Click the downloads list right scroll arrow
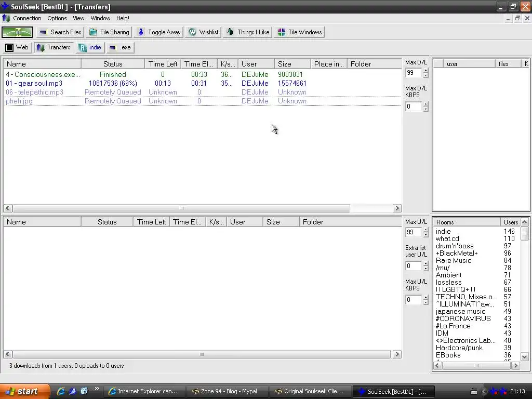Viewport: 532px width, 399px height. pos(397,208)
